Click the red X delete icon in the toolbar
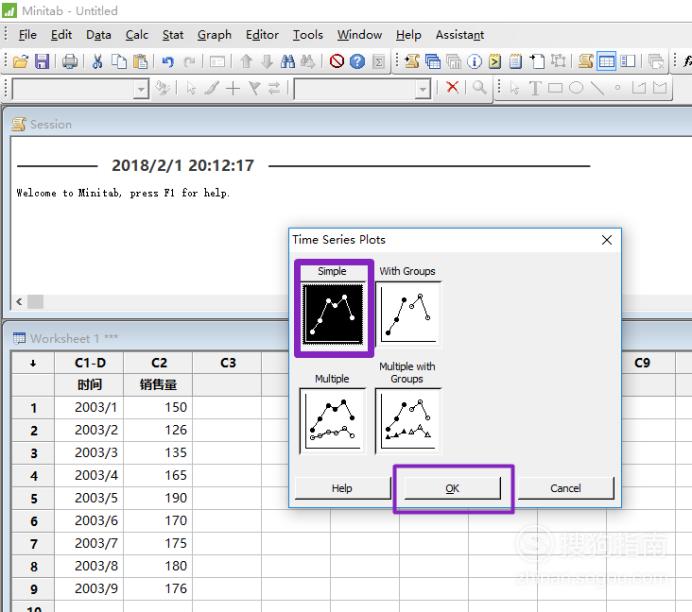Viewport: 692px width, 612px height. tap(452, 87)
